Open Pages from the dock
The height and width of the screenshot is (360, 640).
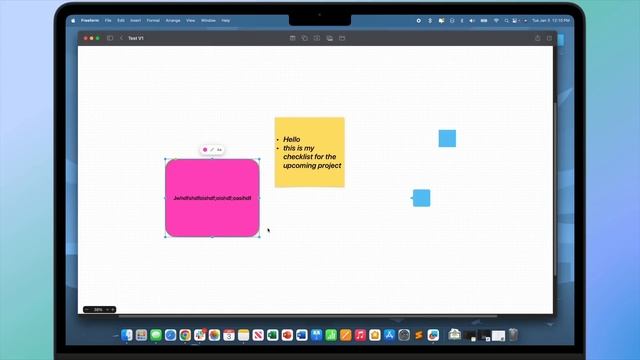pos(346,335)
